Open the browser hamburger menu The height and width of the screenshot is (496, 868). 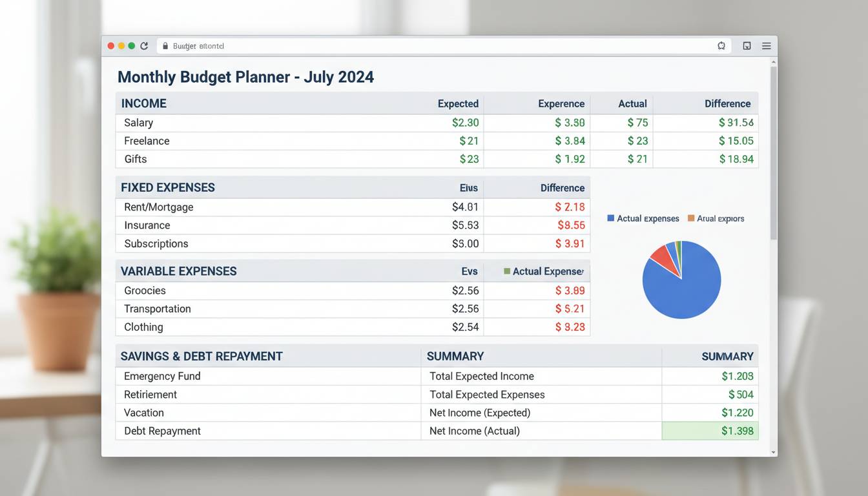pos(767,46)
